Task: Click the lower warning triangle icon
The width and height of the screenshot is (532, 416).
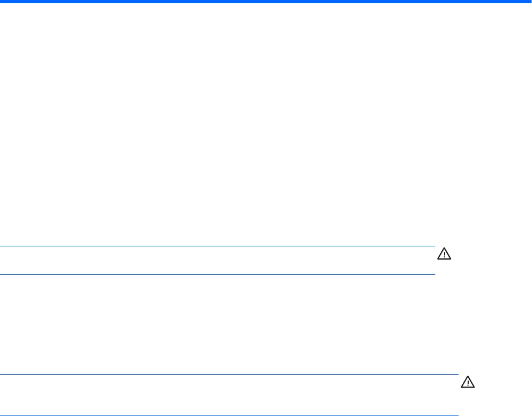Action: click(468, 382)
